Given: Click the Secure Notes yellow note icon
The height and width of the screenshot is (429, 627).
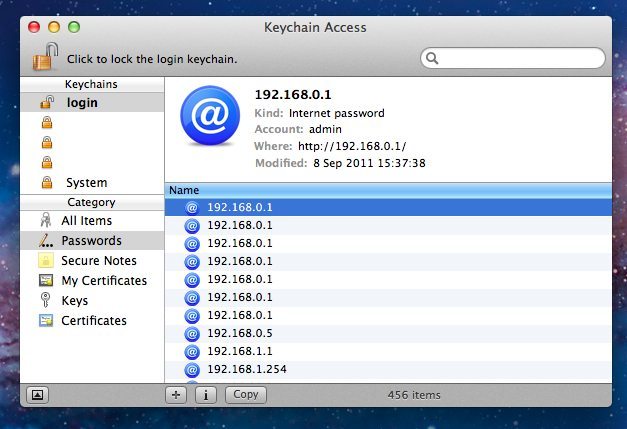Looking at the screenshot, I should coord(46,260).
